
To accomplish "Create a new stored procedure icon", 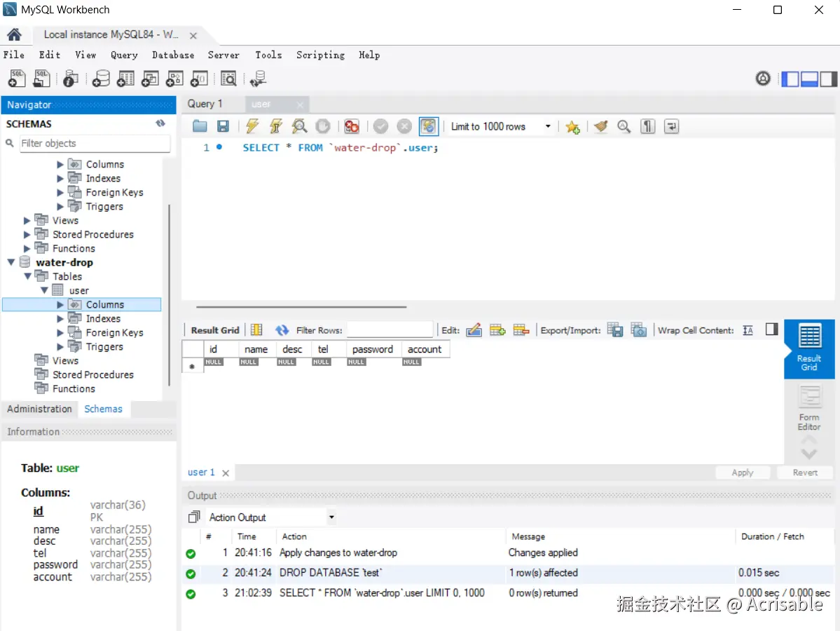I will pos(174,79).
